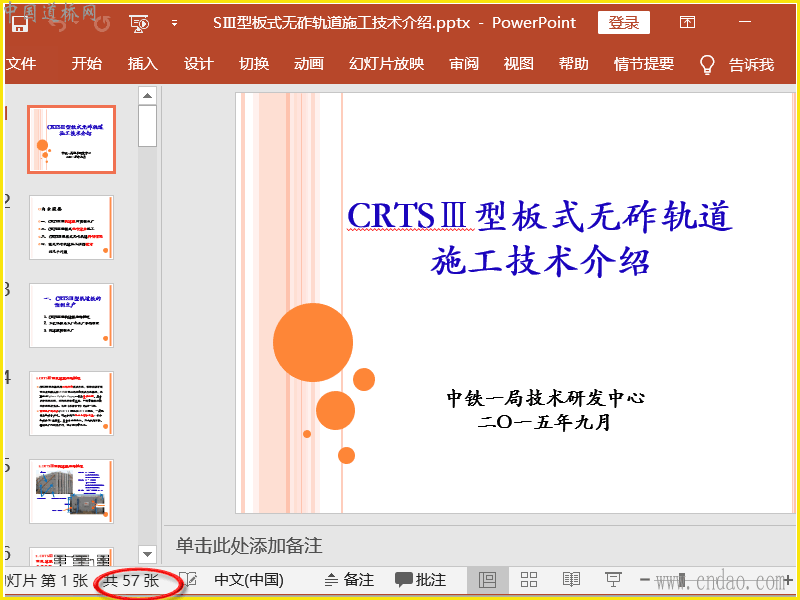
Task: Open the 文件 menu tab
Action: pyautogui.click(x=21, y=64)
